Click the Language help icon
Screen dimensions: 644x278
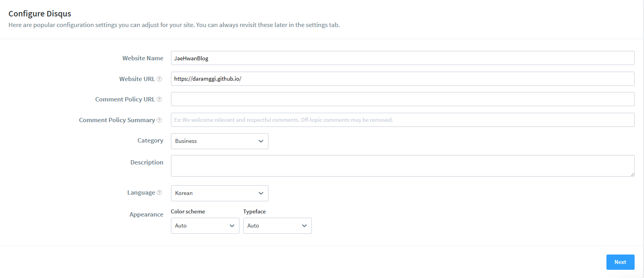[159, 193]
